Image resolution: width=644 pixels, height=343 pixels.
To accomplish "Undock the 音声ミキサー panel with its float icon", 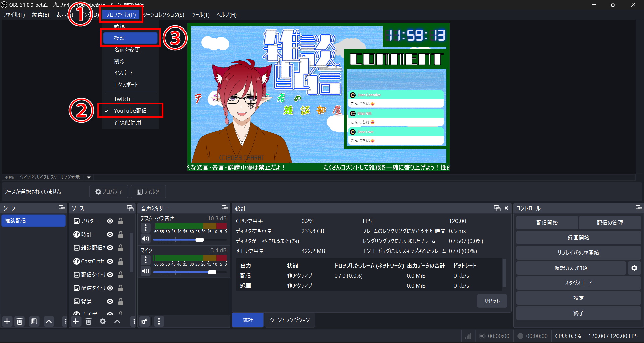I will (225, 208).
